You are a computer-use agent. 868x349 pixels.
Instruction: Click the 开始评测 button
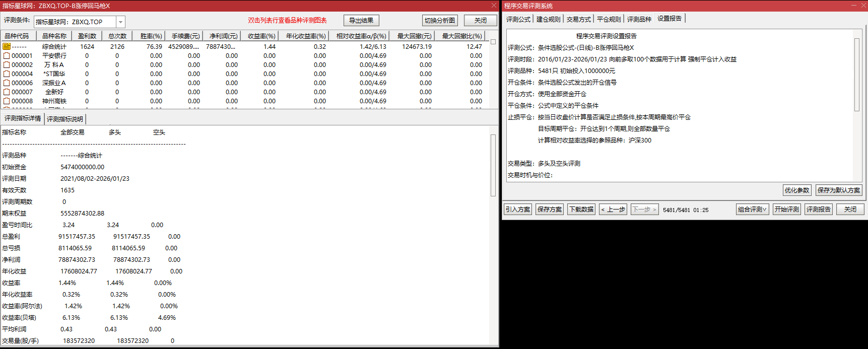click(x=786, y=210)
